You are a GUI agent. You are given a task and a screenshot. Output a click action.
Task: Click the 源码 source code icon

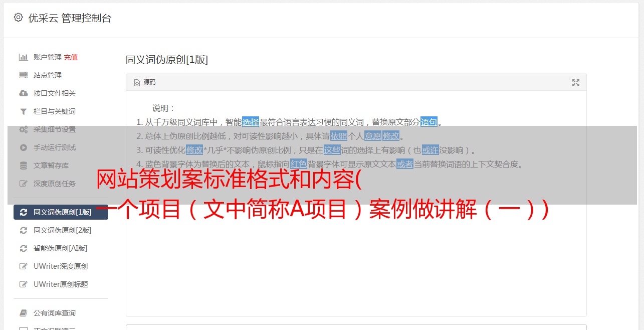(137, 82)
